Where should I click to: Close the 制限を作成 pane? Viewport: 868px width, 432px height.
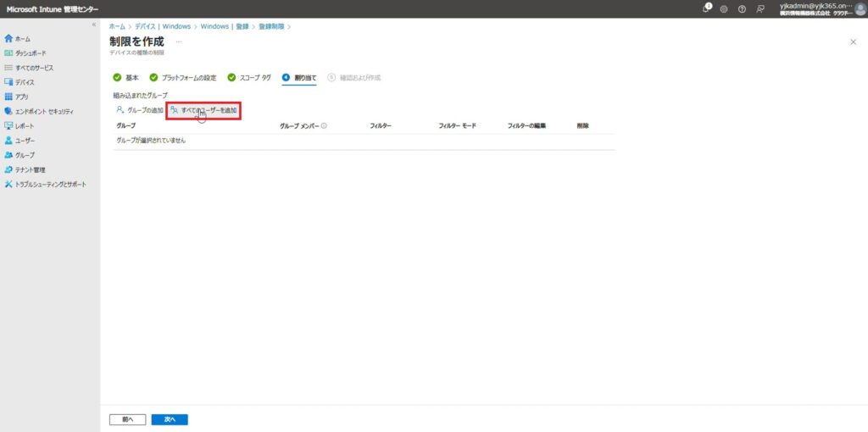(x=852, y=42)
